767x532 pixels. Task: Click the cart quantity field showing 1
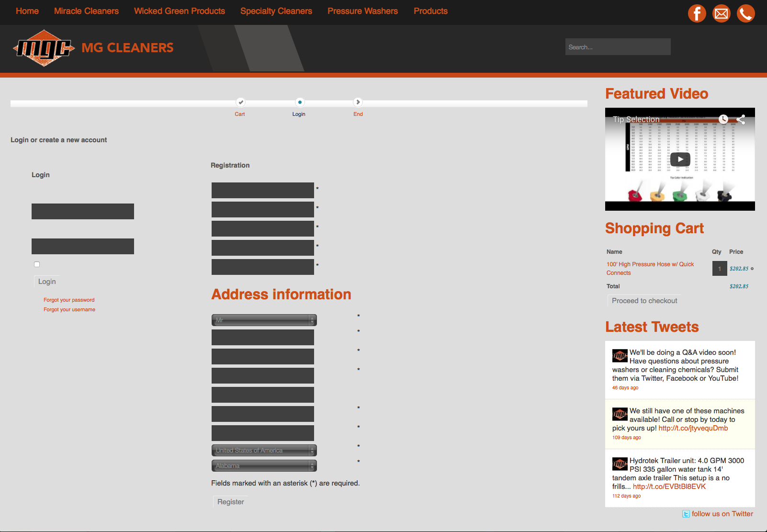coord(720,269)
